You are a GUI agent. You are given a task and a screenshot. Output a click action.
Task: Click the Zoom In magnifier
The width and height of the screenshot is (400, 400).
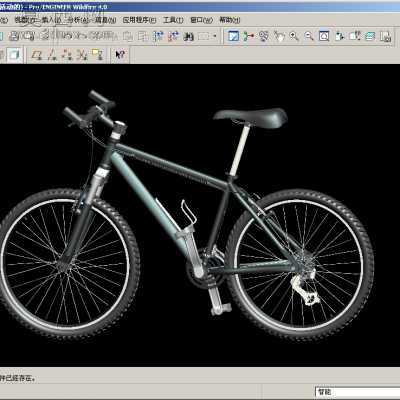[294, 36]
